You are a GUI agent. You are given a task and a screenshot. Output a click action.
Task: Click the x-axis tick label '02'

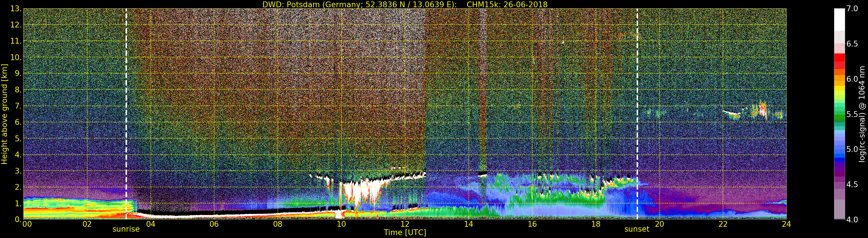click(x=87, y=224)
